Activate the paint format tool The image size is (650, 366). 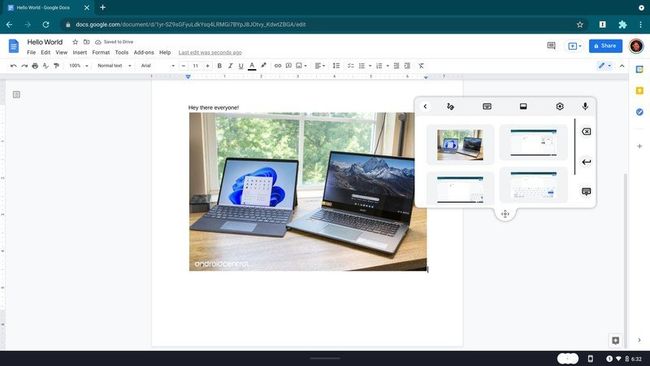click(56, 66)
